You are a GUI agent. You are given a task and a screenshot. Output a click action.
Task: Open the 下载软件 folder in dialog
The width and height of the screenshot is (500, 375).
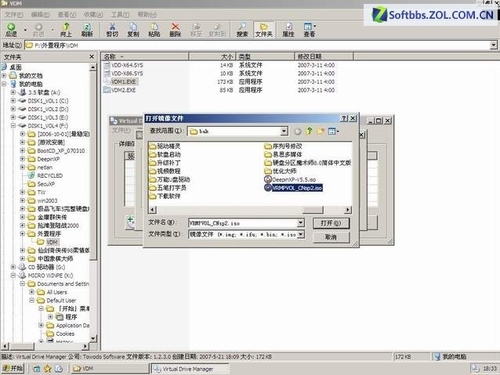165,196
